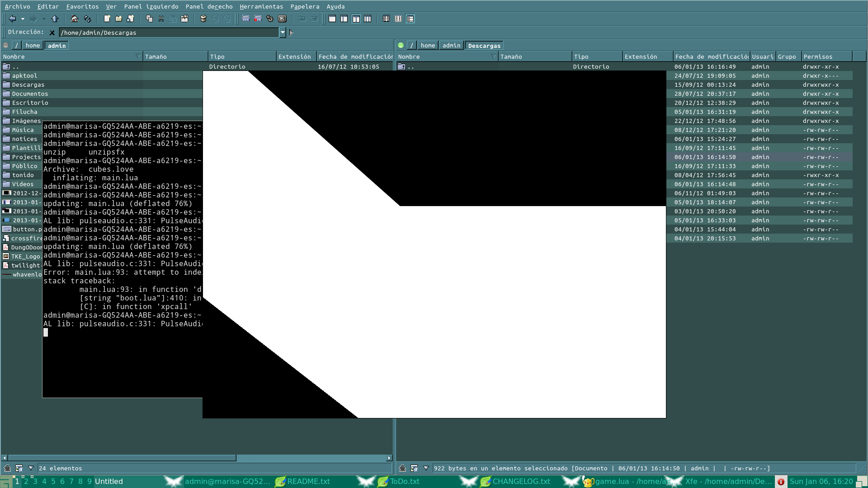Move left panel horizontal scrollbar thumb
The height and width of the screenshot is (488, 868).
pyautogui.click(x=122, y=458)
